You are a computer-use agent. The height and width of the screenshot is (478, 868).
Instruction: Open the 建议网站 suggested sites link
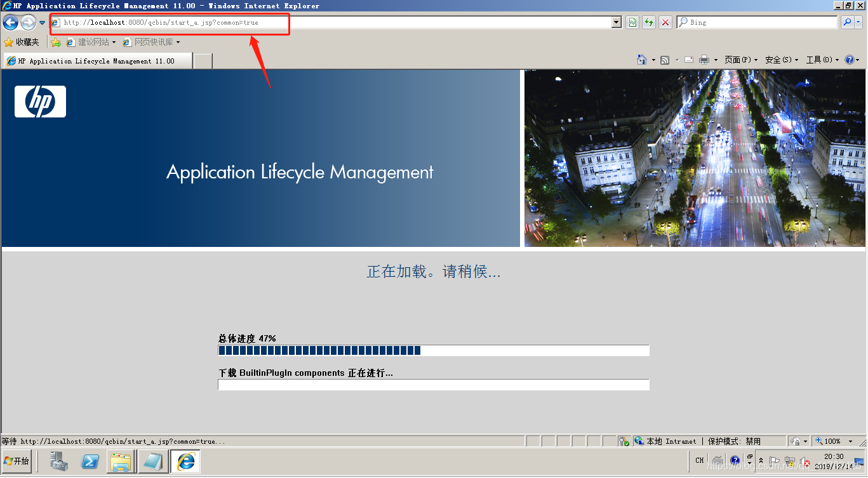click(91, 43)
